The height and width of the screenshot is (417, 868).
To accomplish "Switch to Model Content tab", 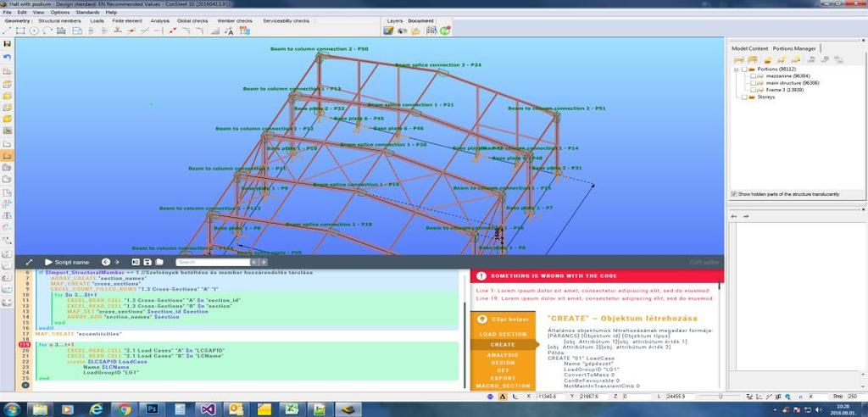I will click(x=749, y=48).
